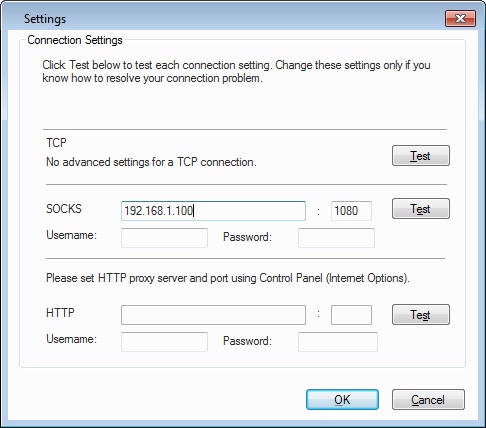Click the HTTP port field
486x428 pixels.
pyautogui.click(x=351, y=315)
